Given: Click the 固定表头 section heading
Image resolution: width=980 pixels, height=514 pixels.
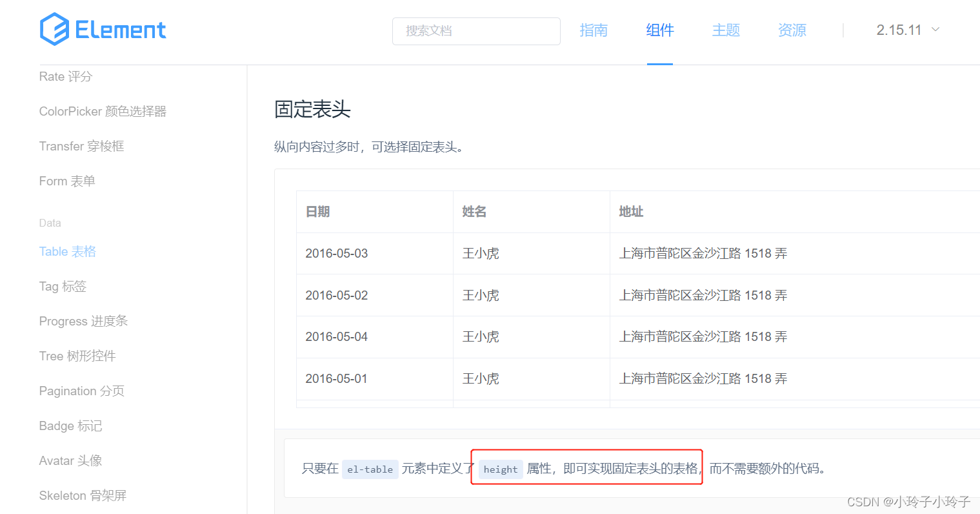Looking at the screenshot, I should coord(312,109).
